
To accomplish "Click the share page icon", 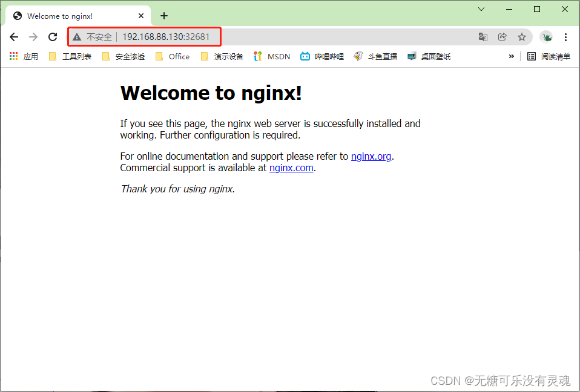I will pyautogui.click(x=502, y=37).
